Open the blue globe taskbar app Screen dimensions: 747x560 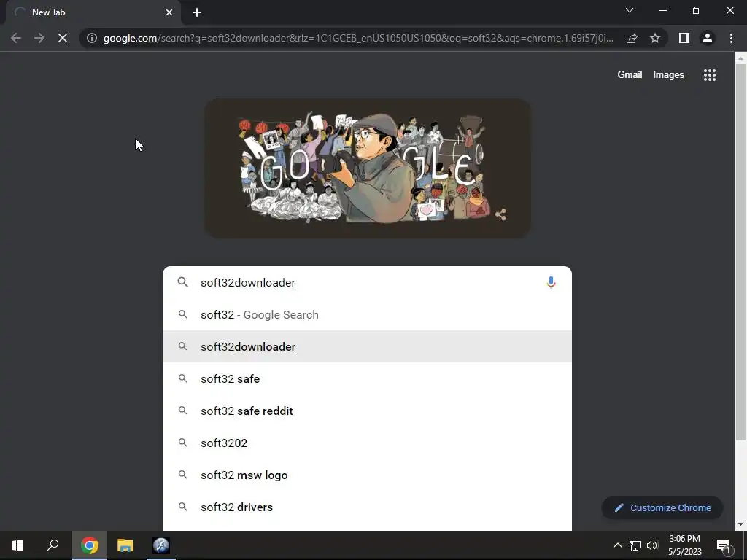(161, 545)
